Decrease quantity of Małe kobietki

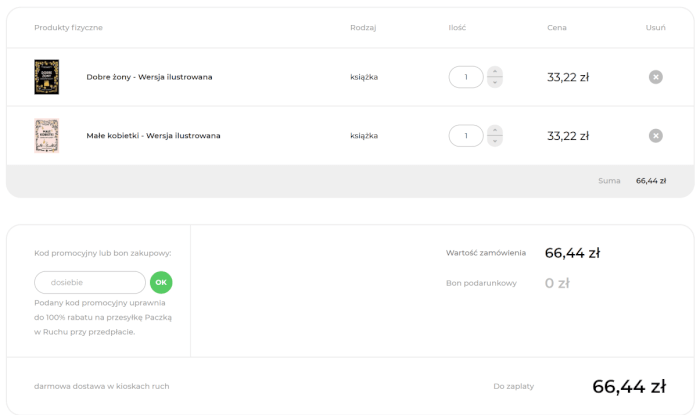(x=495, y=141)
